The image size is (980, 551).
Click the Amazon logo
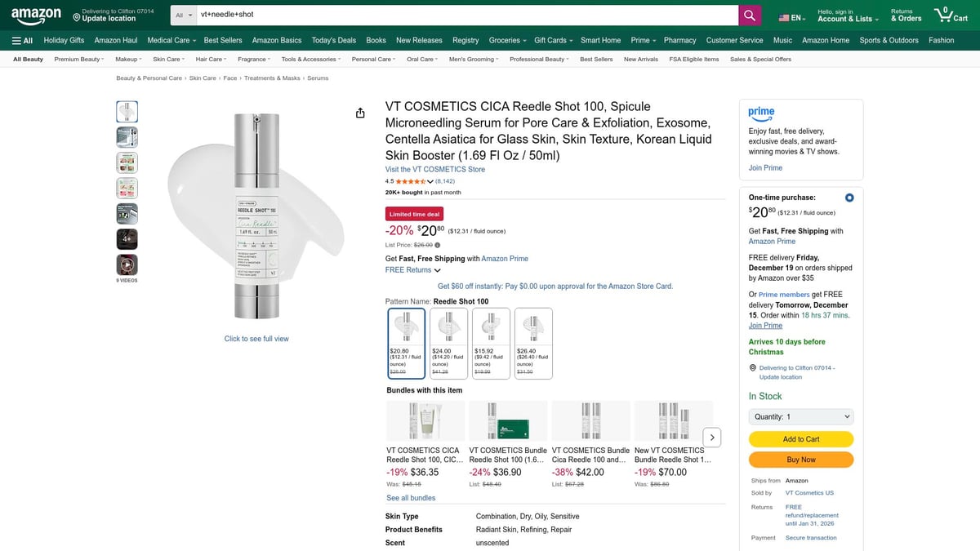point(35,14)
